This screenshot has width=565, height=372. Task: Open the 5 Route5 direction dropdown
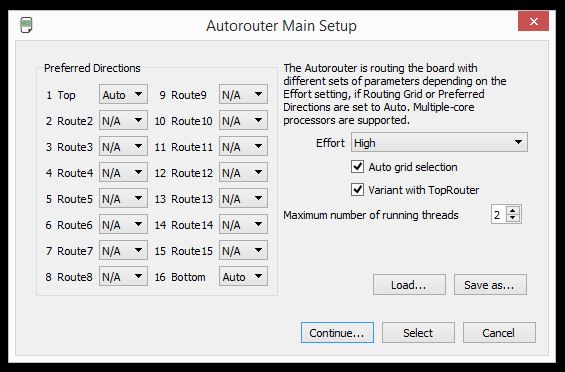(x=123, y=198)
